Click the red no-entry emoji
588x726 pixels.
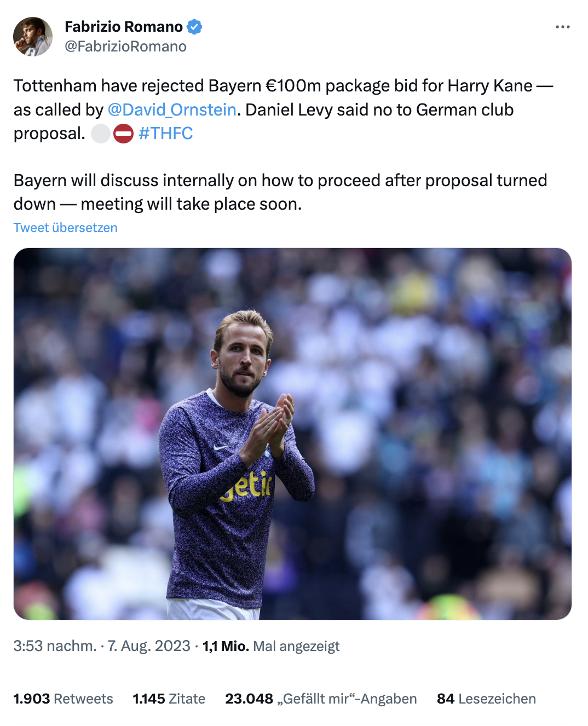coord(123,134)
